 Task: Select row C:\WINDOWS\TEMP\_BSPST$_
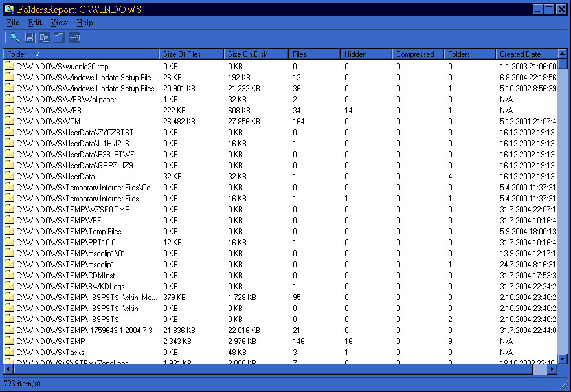point(280,319)
